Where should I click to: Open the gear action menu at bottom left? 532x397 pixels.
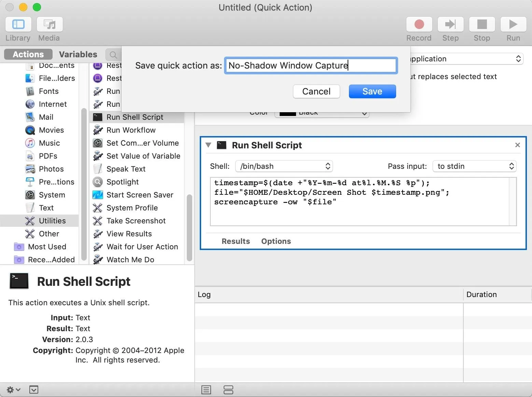pyautogui.click(x=13, y=389)
